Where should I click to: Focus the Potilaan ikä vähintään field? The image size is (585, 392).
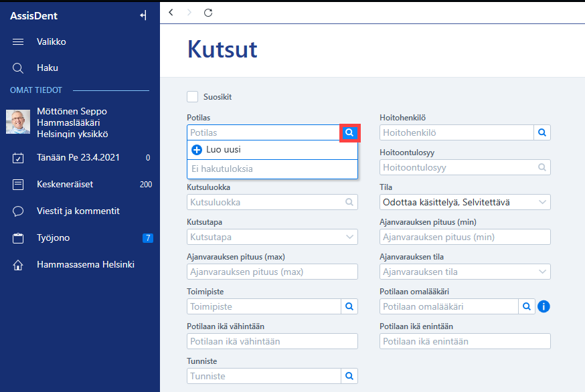click(x=272, y=341)
